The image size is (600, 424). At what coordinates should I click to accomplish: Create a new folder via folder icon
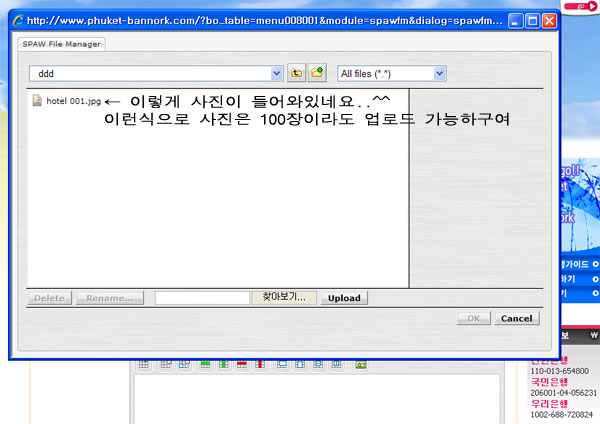(x=318, y=73)
